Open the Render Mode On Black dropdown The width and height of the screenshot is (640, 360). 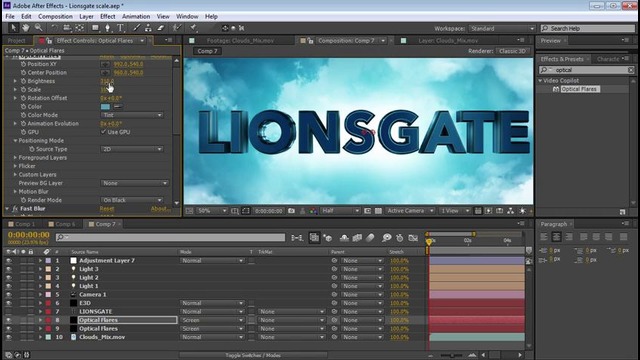(131, 200)
